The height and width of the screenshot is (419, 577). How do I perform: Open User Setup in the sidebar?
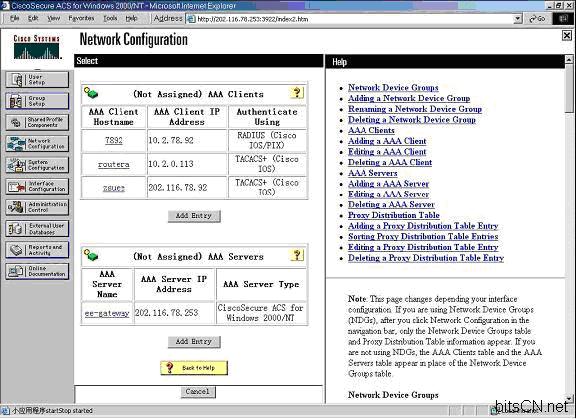click(x=37, y=79)
